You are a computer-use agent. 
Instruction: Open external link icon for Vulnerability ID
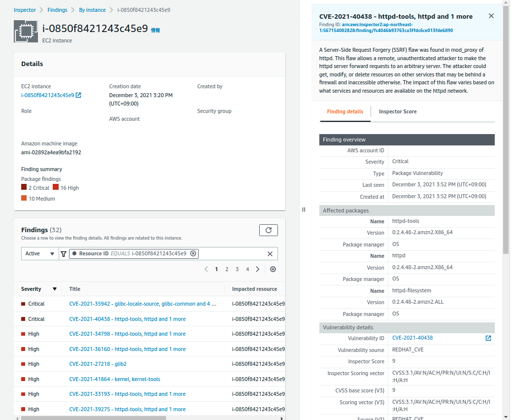(x=488, y=338)
